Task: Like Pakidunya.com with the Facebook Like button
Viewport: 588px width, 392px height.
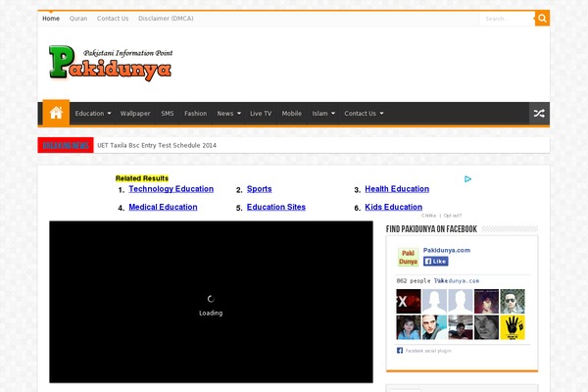Action: tap(436, 261)
